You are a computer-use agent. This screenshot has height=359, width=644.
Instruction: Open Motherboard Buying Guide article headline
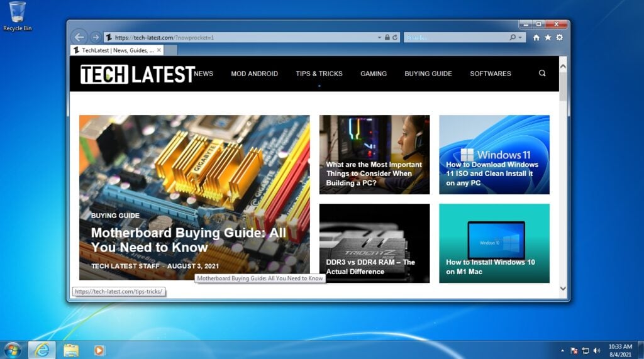[189, 240]
